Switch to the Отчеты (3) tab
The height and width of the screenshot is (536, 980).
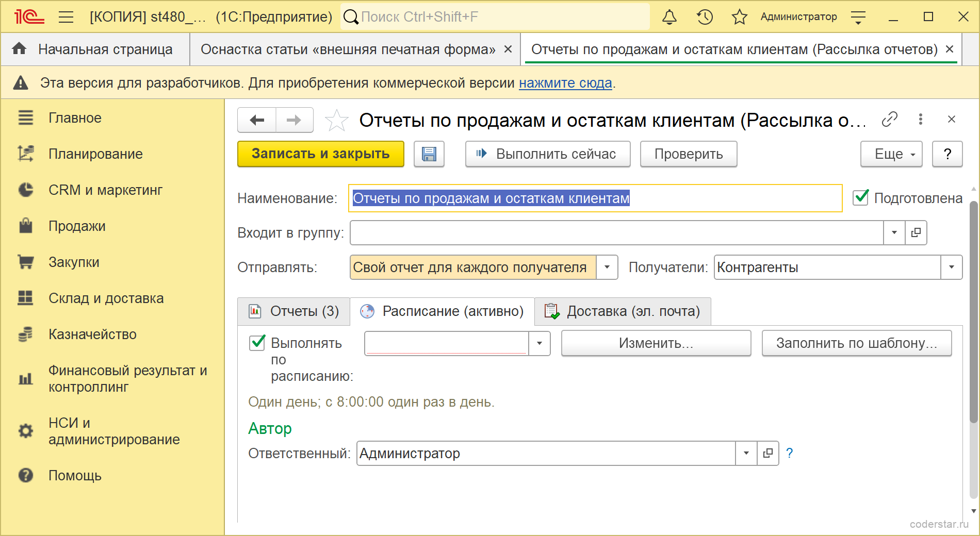coord(294,311)
